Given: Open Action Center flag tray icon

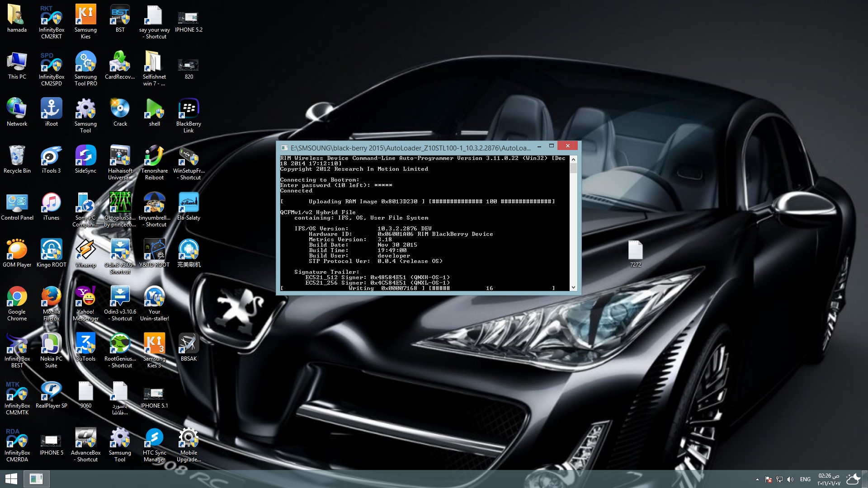Looking at the screenshot, I should [x=769, y=479].
